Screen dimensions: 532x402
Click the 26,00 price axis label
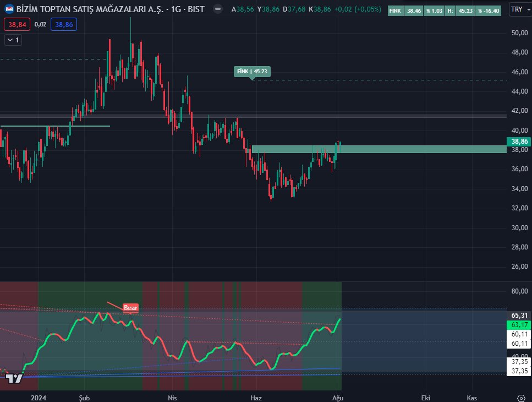click(x=519, y=267)
